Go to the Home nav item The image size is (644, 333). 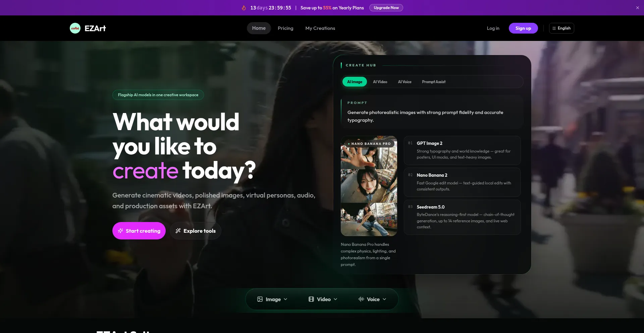coord(259,28)
